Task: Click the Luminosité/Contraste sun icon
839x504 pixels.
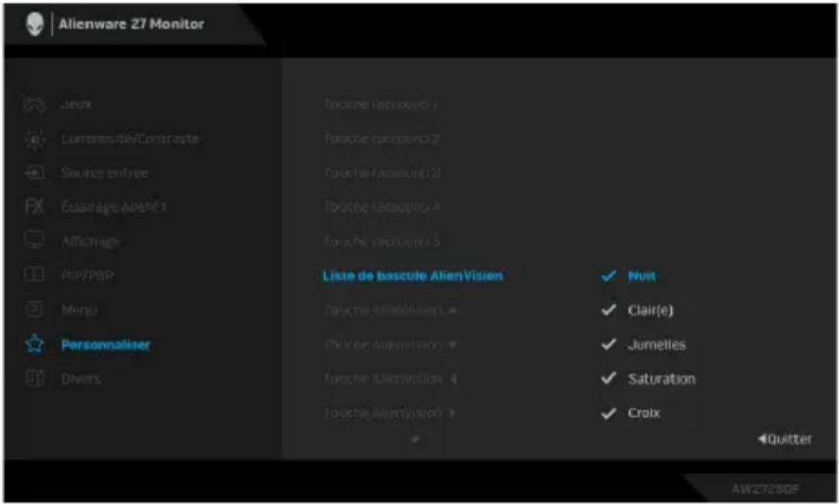Action: click(34, 139)
